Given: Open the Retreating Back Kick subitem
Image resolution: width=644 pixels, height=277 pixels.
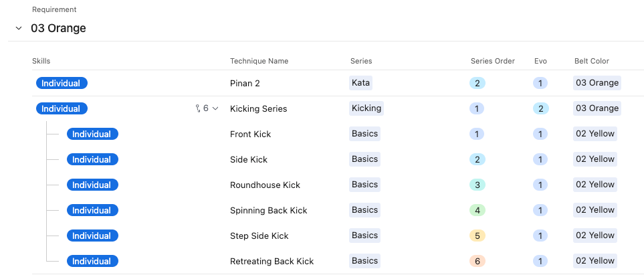Looking at the screenshot, I should (x=272, y=262).
